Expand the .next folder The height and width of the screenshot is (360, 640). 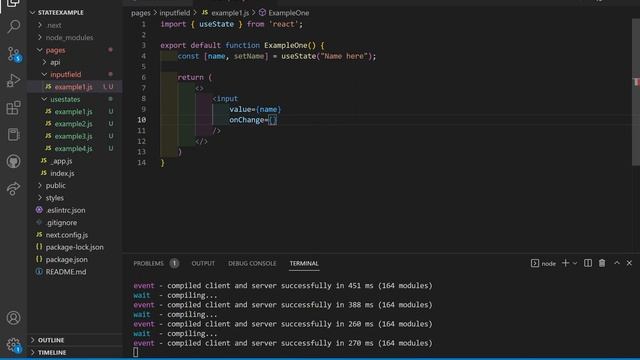click(x=75, y=25)
